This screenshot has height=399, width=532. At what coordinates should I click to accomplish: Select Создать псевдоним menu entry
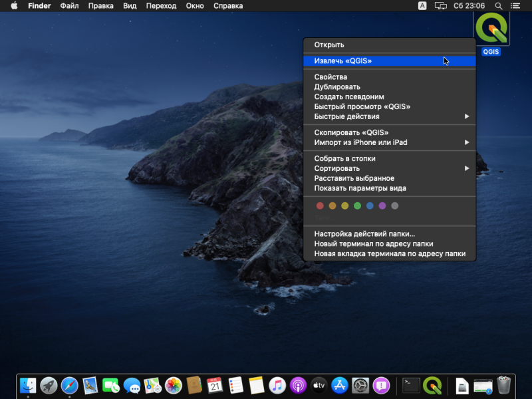(x=390, y=96)
